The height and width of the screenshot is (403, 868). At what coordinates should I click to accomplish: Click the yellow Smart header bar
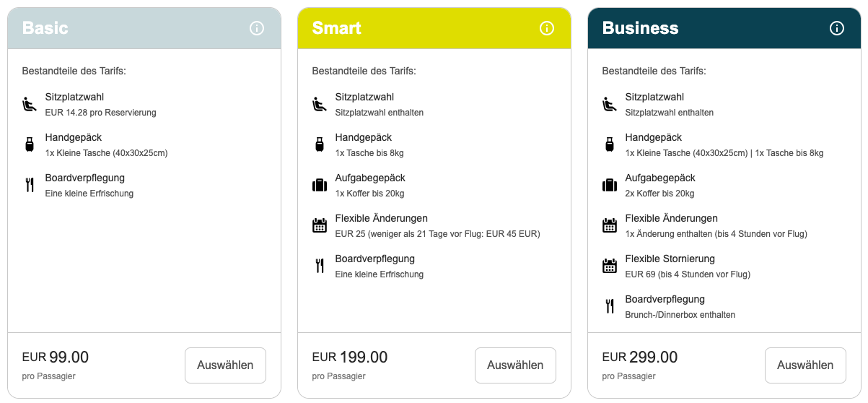point(433,28)
